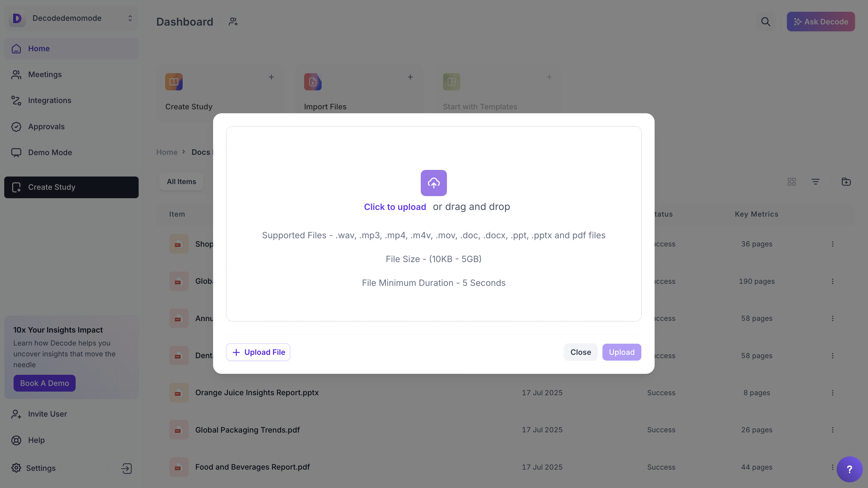The width and height of the screenshot is (868, 488).
Task: Switch to grid view layout
Action: 791,182
